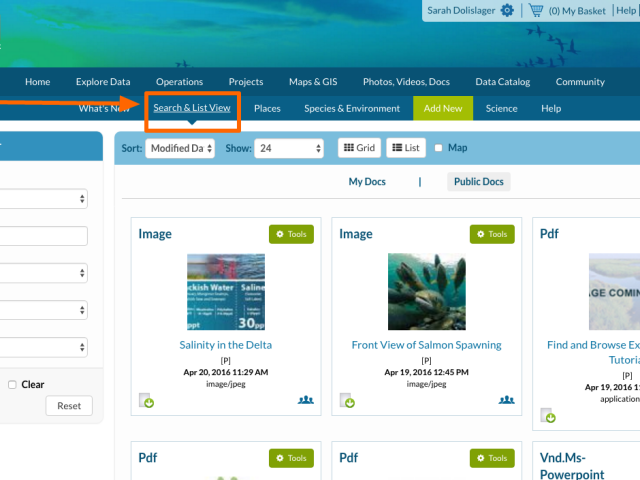Click group sharing icon on Front View of Salmon Spawning card

click(507, 400)
